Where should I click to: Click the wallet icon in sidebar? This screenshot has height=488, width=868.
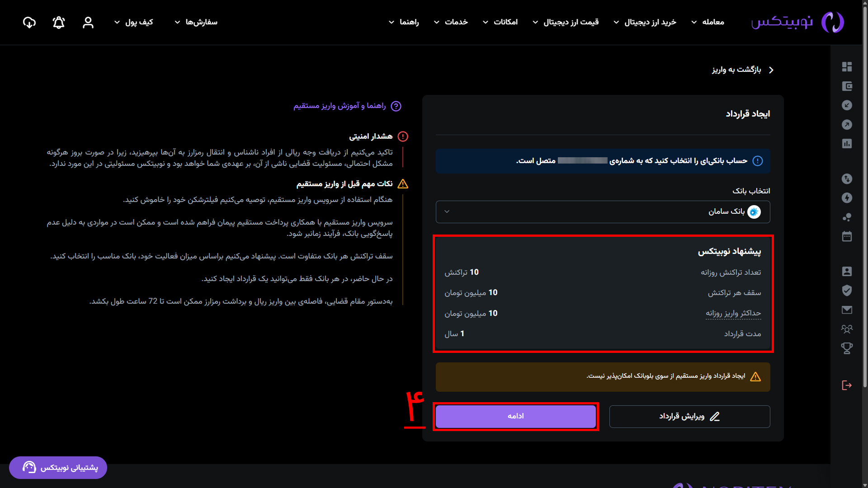click(847, 86)
